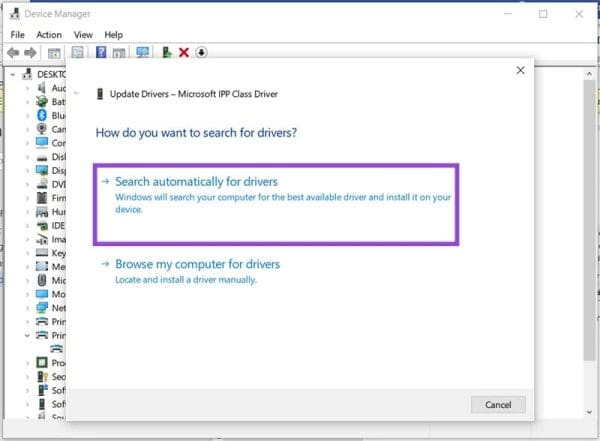Click the green Update driver toolbar icon
The width and height of the screenshot is (600, 441).
pos(165,52)
